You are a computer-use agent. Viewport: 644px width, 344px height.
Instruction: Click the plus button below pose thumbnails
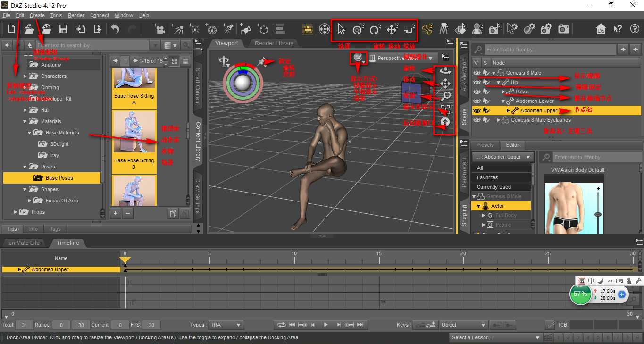click(116, 213)
